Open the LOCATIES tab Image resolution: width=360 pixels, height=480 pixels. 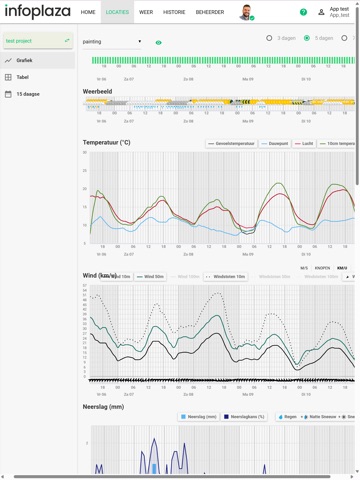(117, 12)
